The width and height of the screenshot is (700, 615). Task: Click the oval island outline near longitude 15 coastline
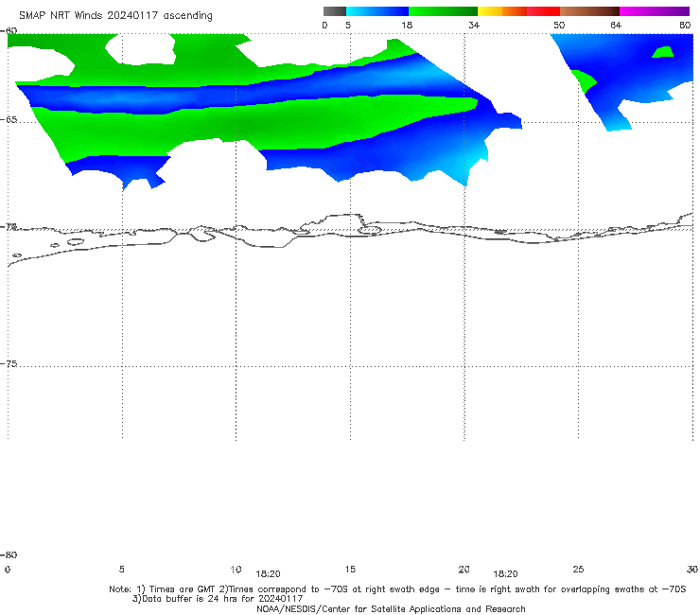(x=370, y=231)
